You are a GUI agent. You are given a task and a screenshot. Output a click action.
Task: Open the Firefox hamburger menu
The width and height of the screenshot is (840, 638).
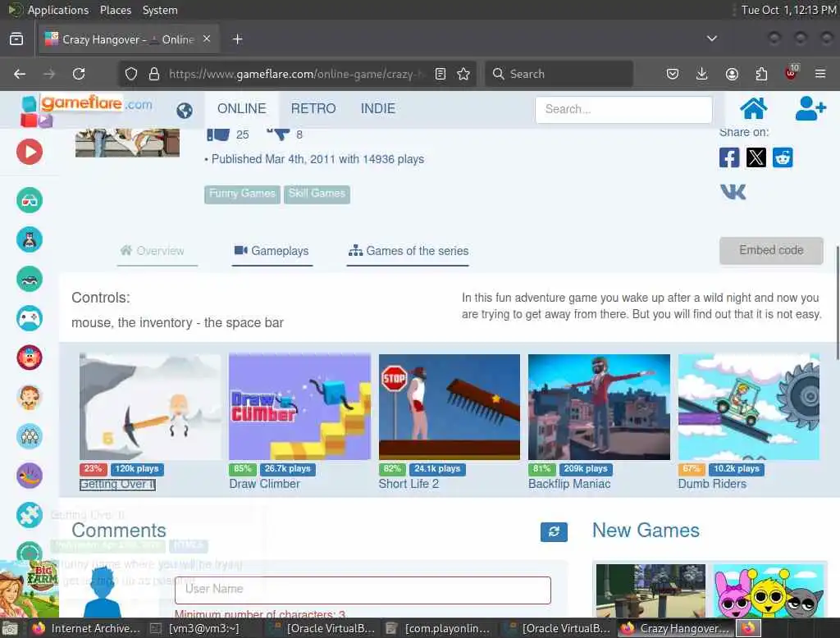(x=819, y=74)
